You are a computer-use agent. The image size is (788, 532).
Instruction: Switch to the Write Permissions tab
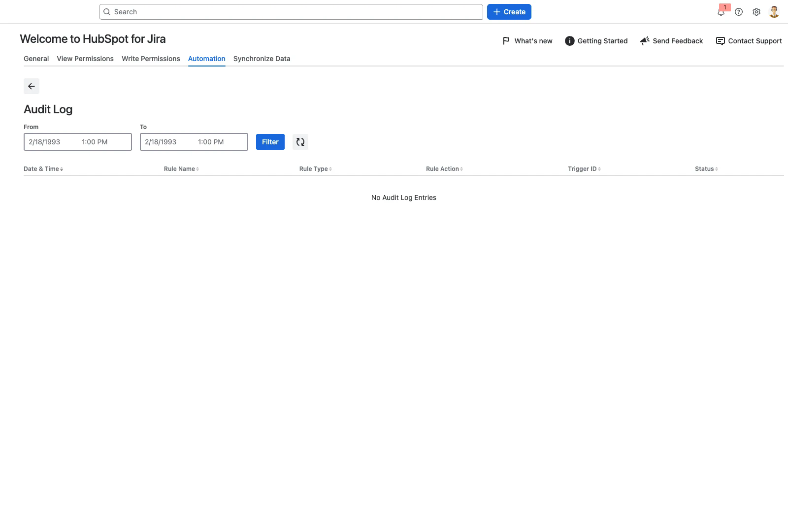click(151, 59)
